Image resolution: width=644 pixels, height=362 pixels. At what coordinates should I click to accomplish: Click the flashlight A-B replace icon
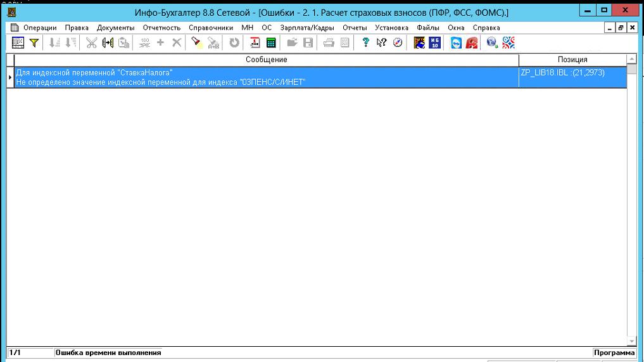[213, 42]
